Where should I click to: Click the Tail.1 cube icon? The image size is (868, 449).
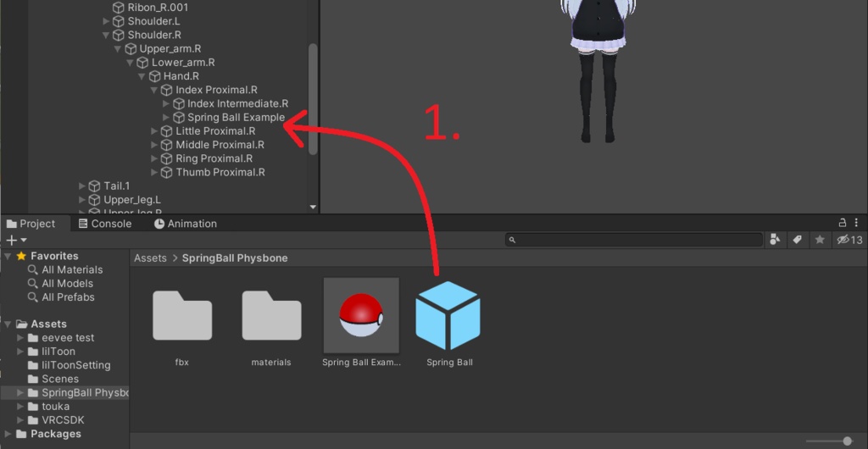(95, 186)
